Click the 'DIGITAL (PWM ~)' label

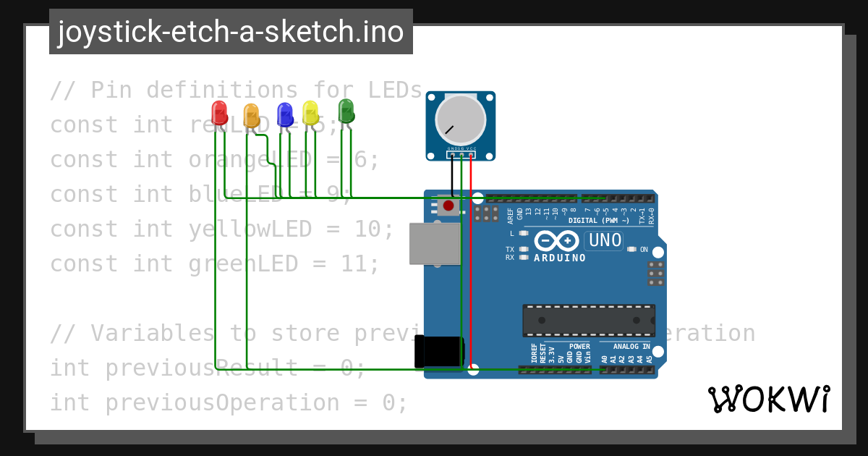coord(599,221)
